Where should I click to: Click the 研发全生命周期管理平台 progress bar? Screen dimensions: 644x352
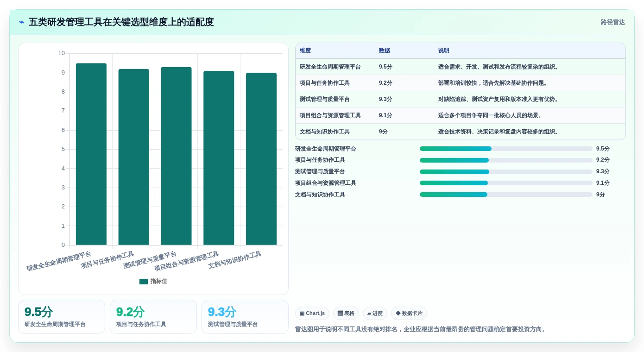[506, 149]
